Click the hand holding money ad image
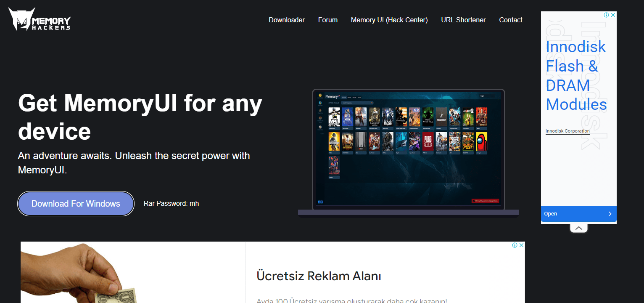 tap(133, 272)
